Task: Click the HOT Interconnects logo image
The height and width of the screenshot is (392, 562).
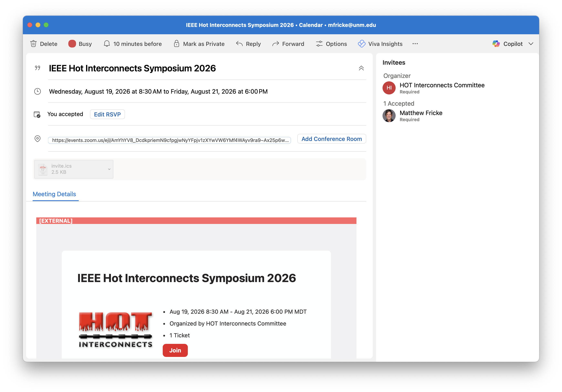Action: (116, 330)
